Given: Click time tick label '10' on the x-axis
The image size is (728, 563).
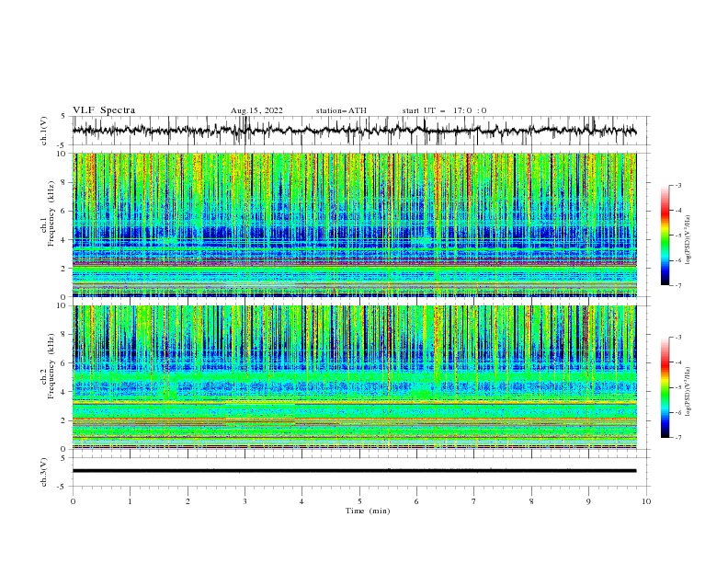Looking at the screenshot, I should point(646,501).
